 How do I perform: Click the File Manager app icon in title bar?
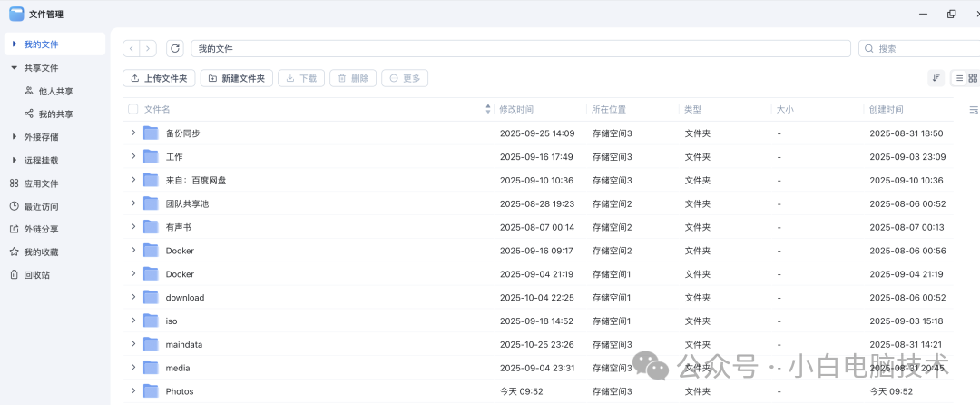[x=16, y=14]
